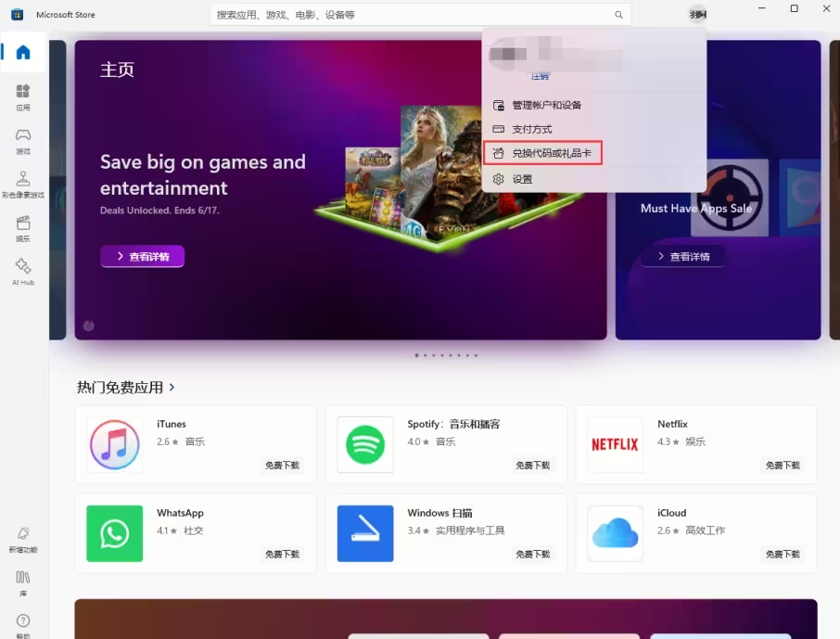This screenshot has height=639, width=840.
Task: Click 免费下载 for Spotify
Action: [x=532, y=466]
